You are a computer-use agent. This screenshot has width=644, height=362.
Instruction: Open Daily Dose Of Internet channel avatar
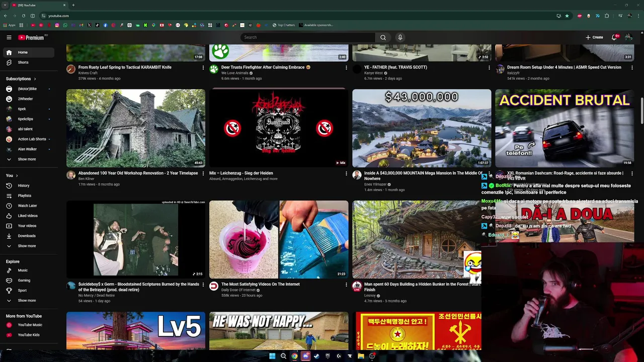(214, 286)
